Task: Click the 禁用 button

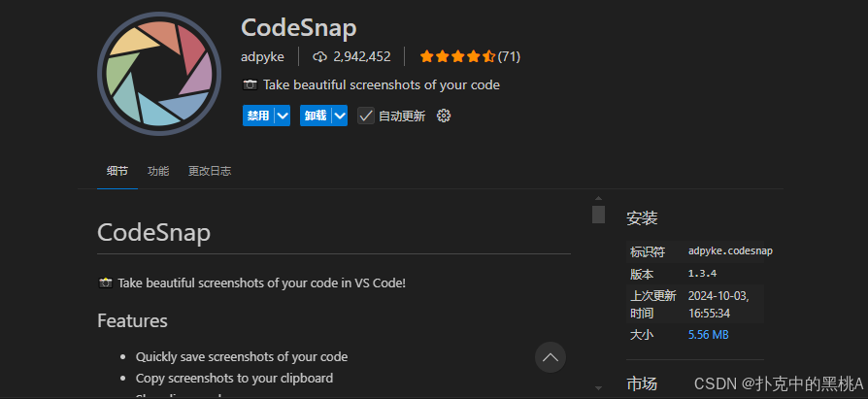Action: point(258,116)
